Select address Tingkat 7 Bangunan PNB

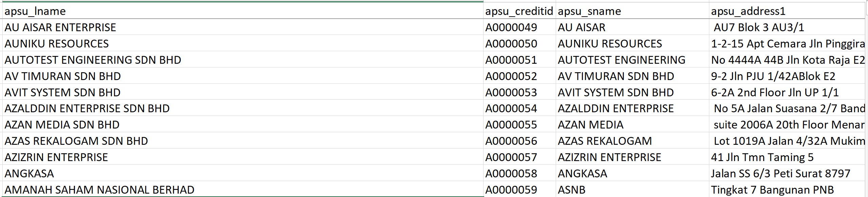pos(787,189)
